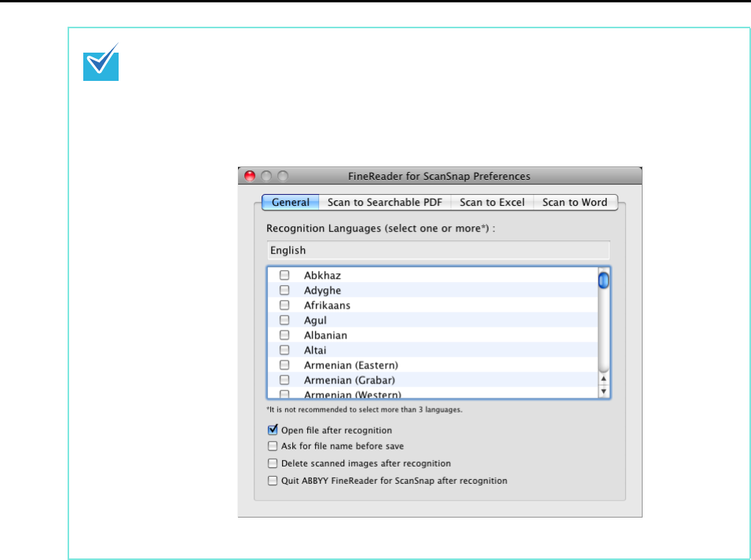Switch to the General tab
The image size is (751, 560).
pyautogui.click(x=290, y=202)
